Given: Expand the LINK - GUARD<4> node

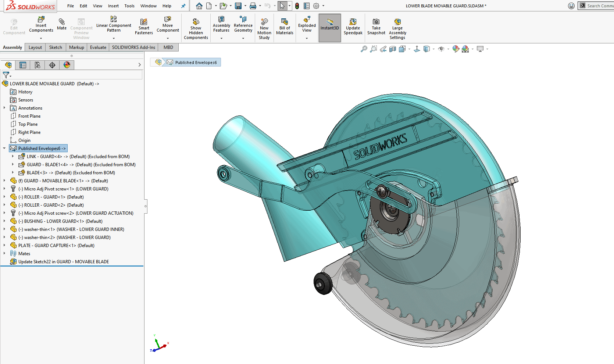Looking at the screenshot, I should [x=13, y=156].
